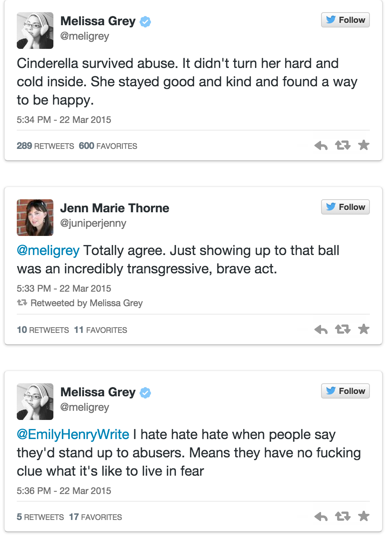Image resolution: width=392 pixels, height=536 pixels.
Task: View the 600 favorites list
Action: click(x=108, y=146)
